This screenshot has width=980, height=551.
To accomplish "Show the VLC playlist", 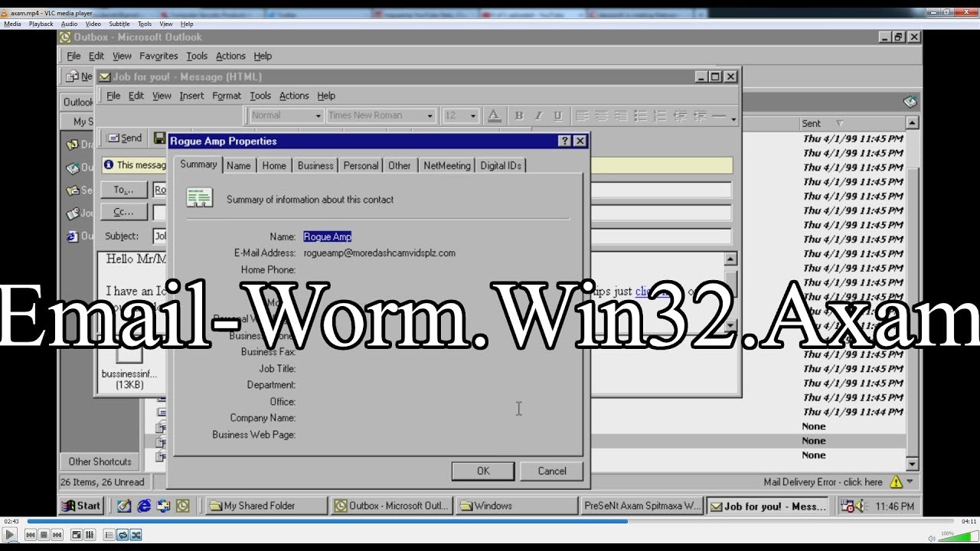I will click(x=109, y=535).
